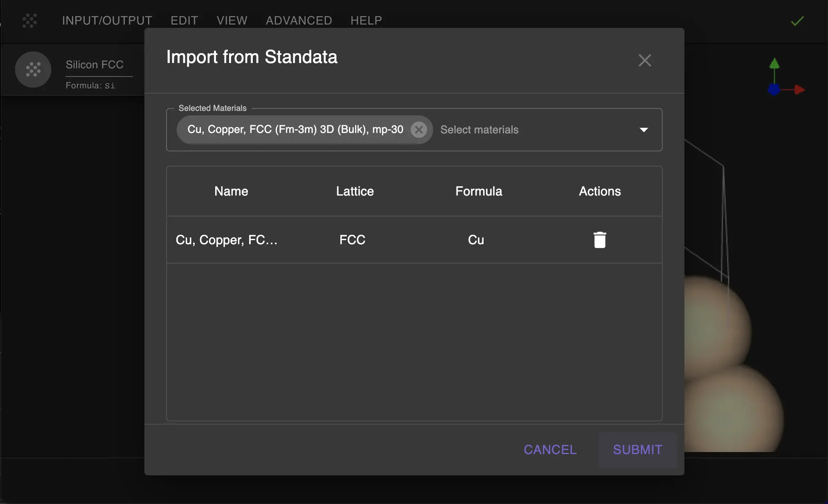This screenshot has height=504, width=828.
Task: Click inside the Select materials input field
Action: [x=479, y=130]
